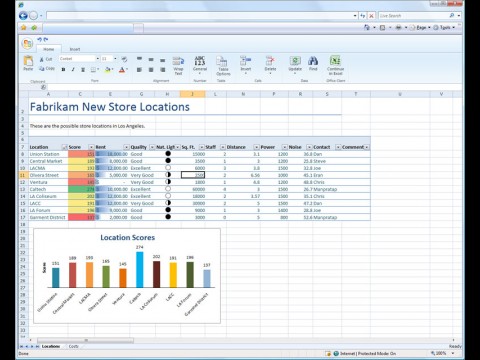Click in the browser address bar
This screenshot has width=480, height=360.
pos(199,16)
